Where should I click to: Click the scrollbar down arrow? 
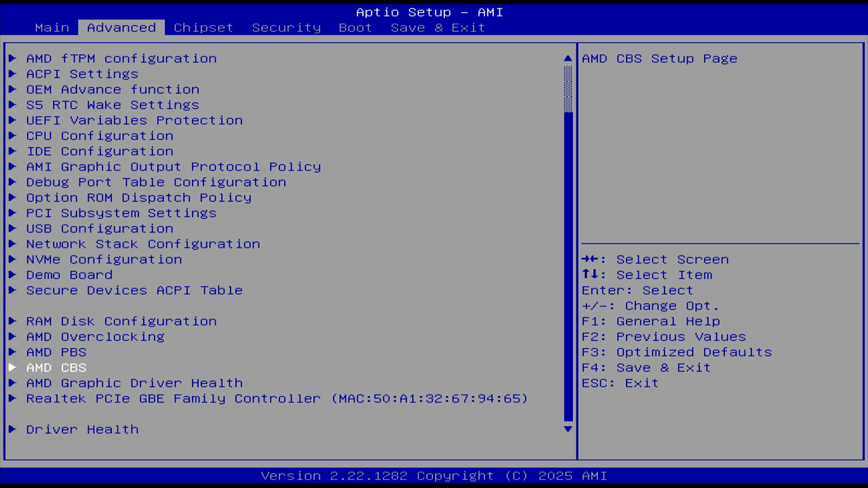(568, 429)
